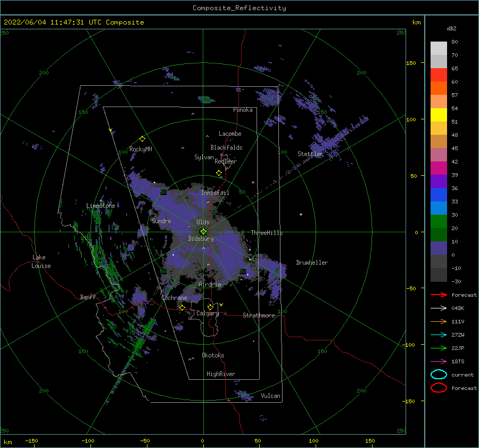479x448 pixels.
Task: Click the Limestone label
Action: (x=101, y=206)
